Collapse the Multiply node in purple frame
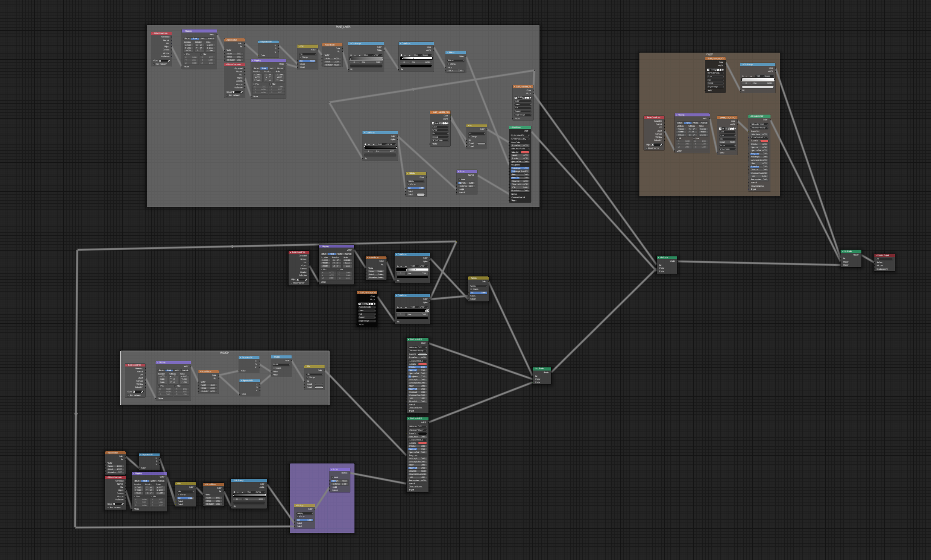The height and width of the screenshot is (560, 931). tap(296, 506)
